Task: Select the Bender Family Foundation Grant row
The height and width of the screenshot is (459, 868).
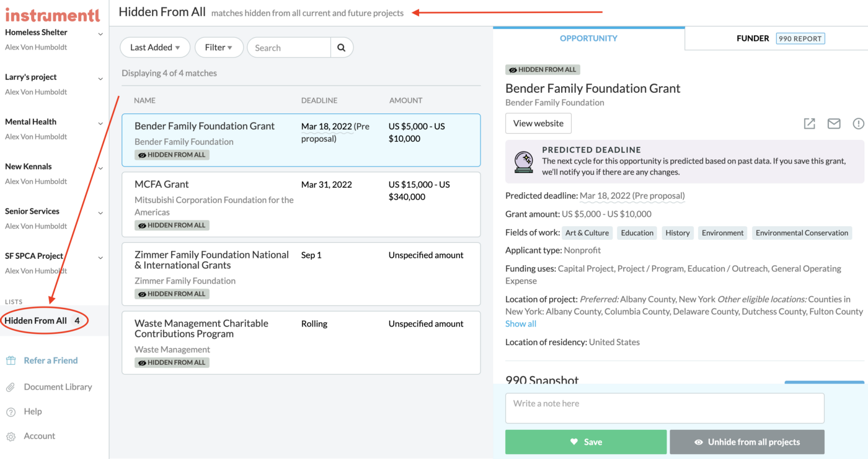Action: [301, 140]
